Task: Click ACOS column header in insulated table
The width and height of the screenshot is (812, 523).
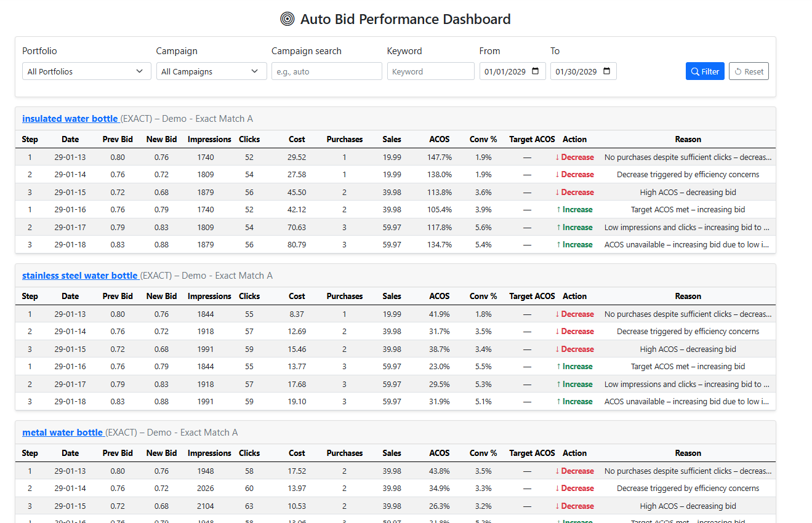Action: point(440,140)
